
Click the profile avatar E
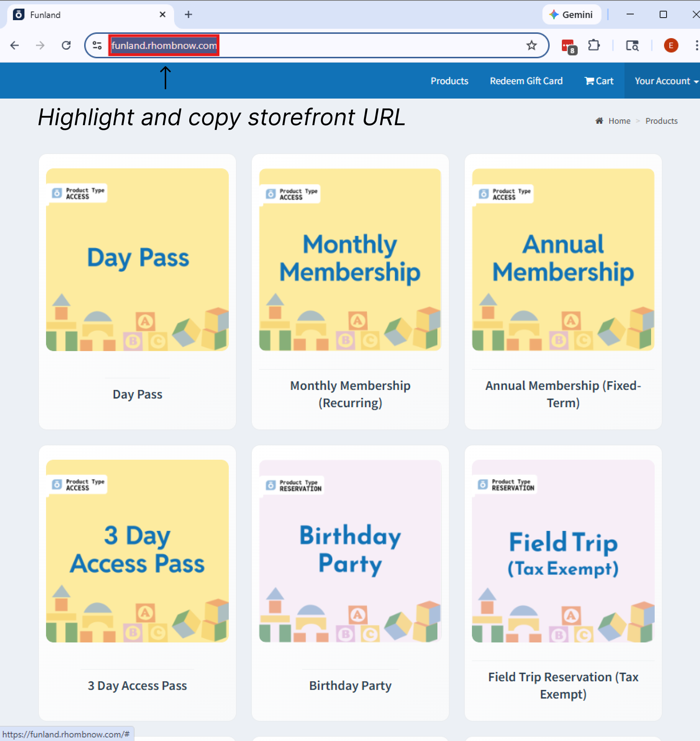pos(671,46)
